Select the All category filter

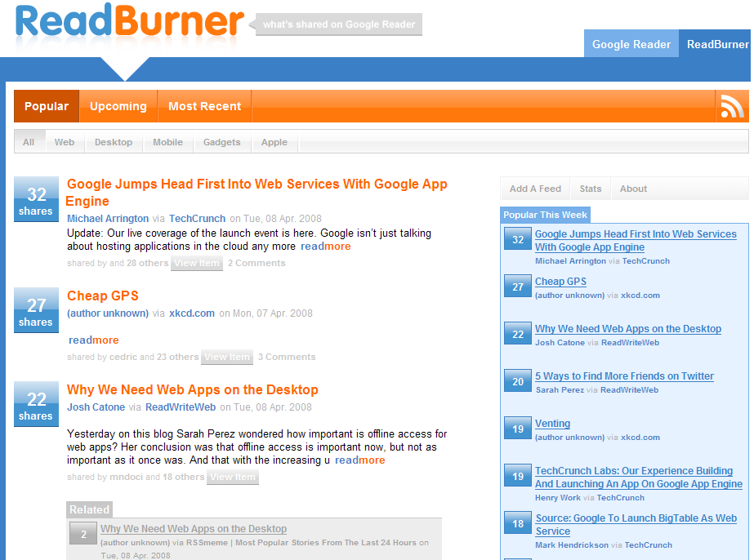[29, 142]
